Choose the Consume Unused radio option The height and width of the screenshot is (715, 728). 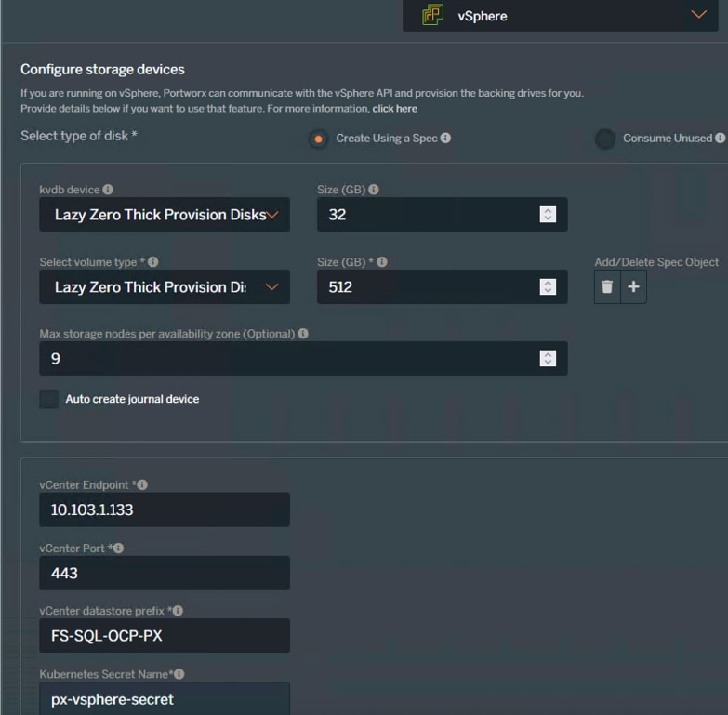pyautogui.click(x=605, y=139)
